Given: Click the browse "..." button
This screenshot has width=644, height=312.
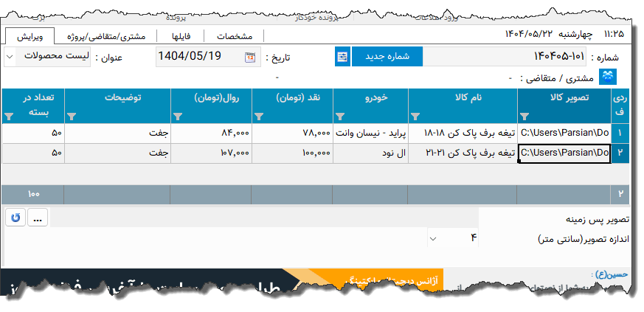Looking at the screenshot, I should point(38,218).
